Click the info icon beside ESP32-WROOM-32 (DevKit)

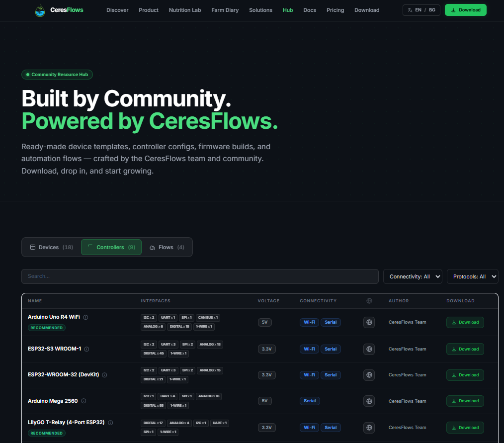tap(104, 375)
